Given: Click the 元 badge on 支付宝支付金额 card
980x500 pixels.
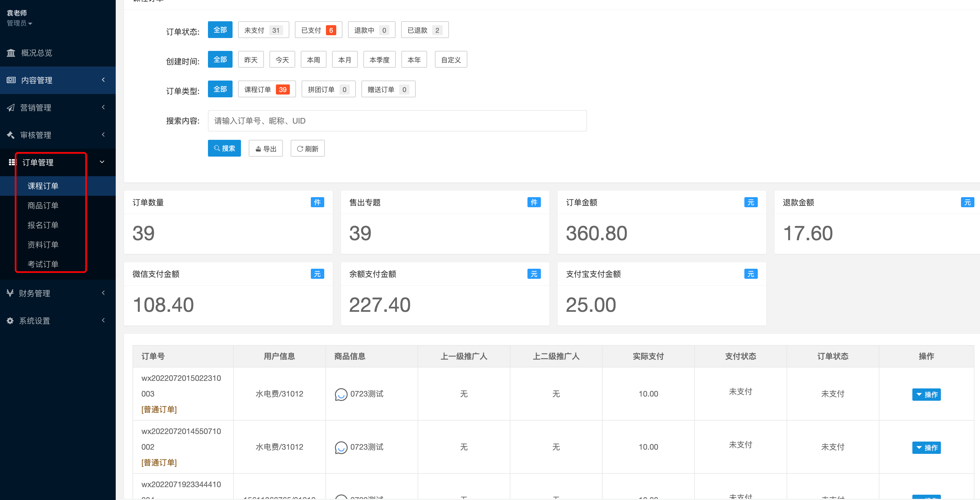Looking at the screenshot, I should [x=751, y=274].
